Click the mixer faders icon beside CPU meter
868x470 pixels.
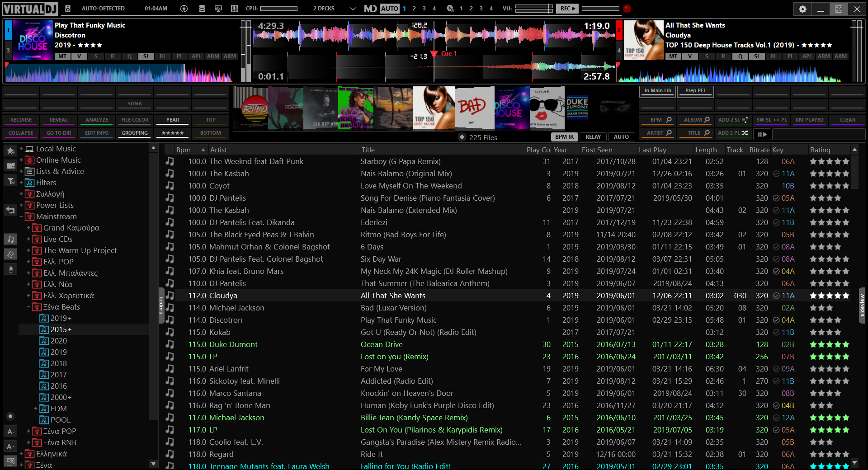235,8
